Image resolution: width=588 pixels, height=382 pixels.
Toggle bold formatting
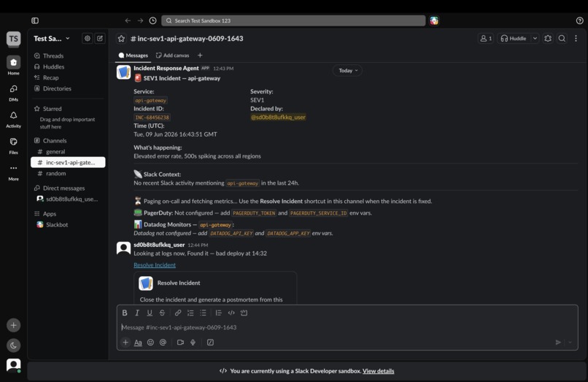point(125,313)
